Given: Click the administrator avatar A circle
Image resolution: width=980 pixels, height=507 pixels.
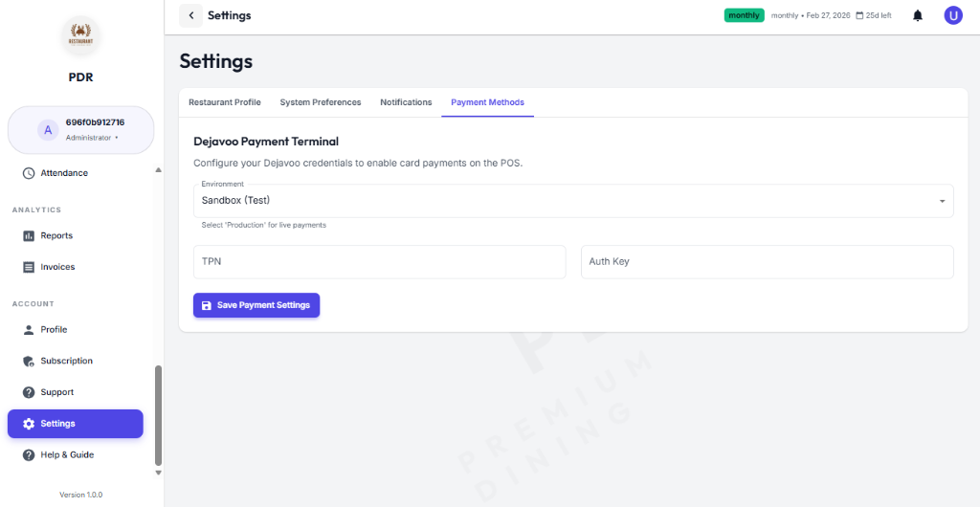Looking at the screenshot, I should pyautogui.click(x=48, y=130).
